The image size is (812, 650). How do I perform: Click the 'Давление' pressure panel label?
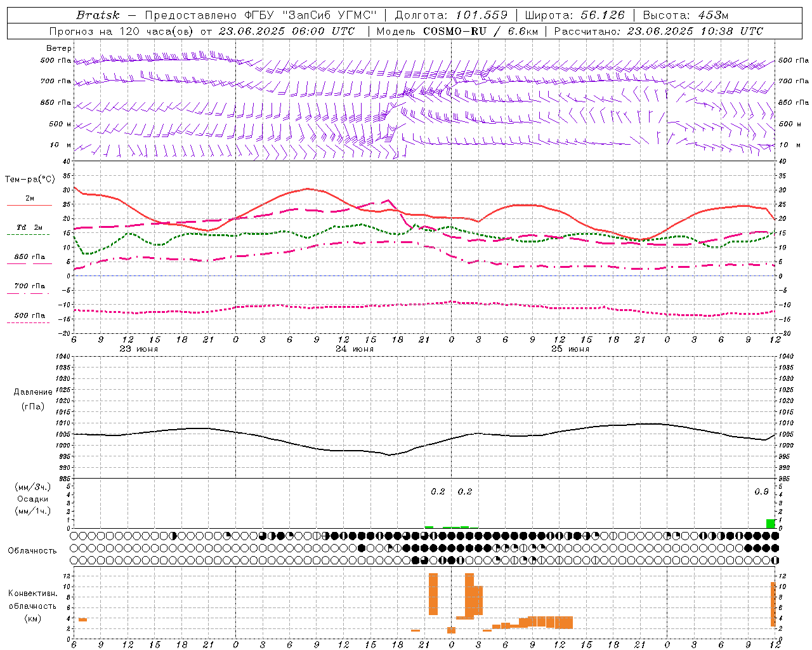[33, 392]
